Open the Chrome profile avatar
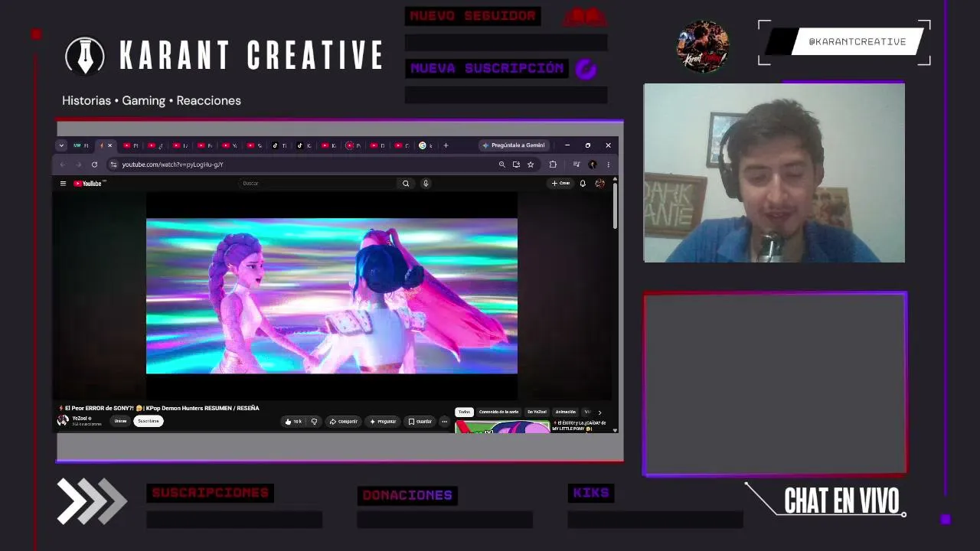The image size is (980, 551). tap(592, 165)
